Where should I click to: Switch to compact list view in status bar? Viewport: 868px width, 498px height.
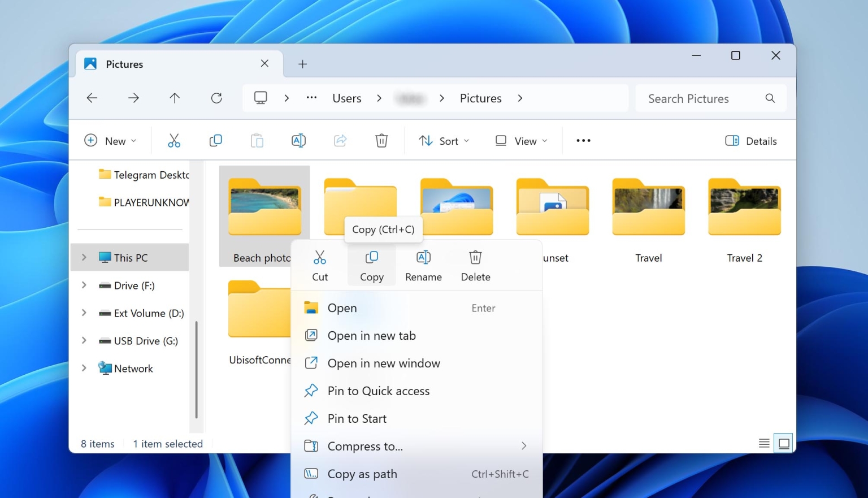point(764,443)
